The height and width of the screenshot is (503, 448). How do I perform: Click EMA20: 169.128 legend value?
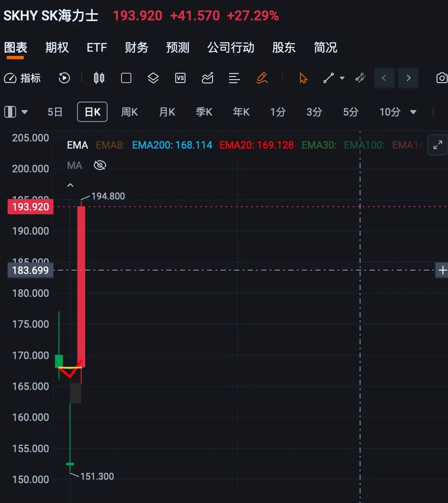(257, 145)
